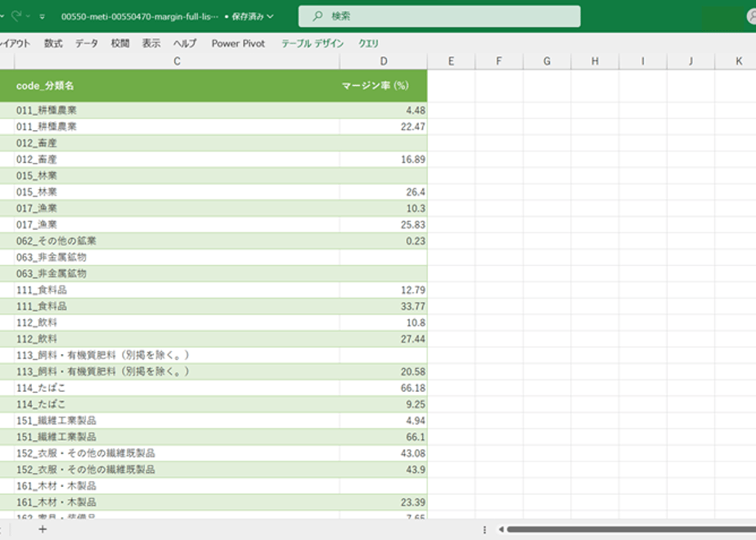Image resolution: width=756 pixels, height=540 pixels.
Task: Click the 検索 search box
Action: (439, 16)
